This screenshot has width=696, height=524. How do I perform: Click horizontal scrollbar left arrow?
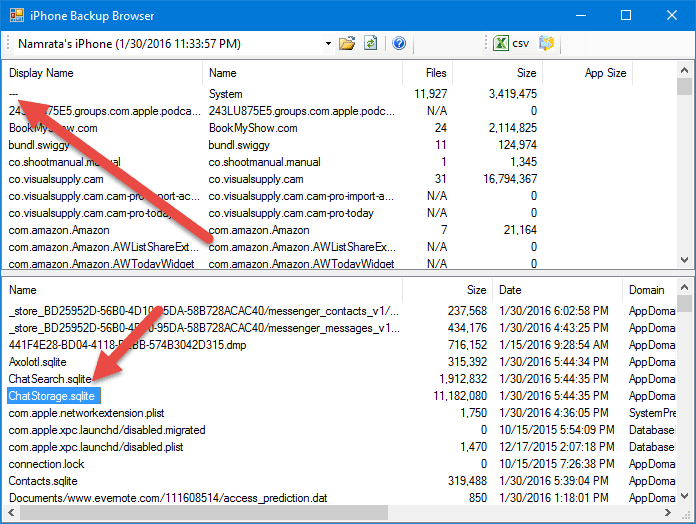click(11, 512)
